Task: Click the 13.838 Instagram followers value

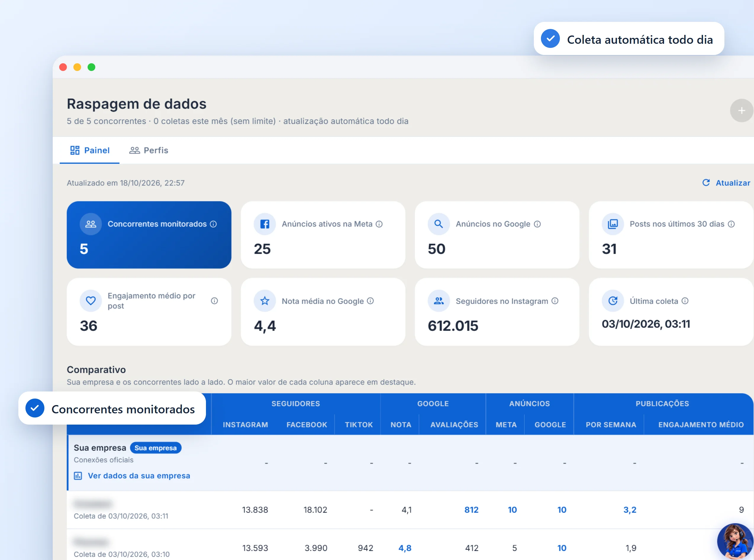Action: (255, 510)
